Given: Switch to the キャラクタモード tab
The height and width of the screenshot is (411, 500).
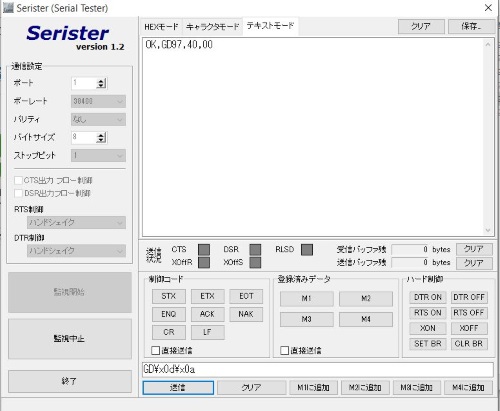Looking at the screenshot, I should tap(212, 27).
